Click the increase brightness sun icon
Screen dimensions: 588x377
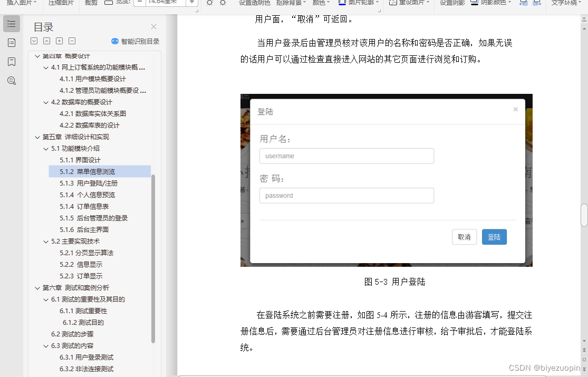click(x=210, y=3)
